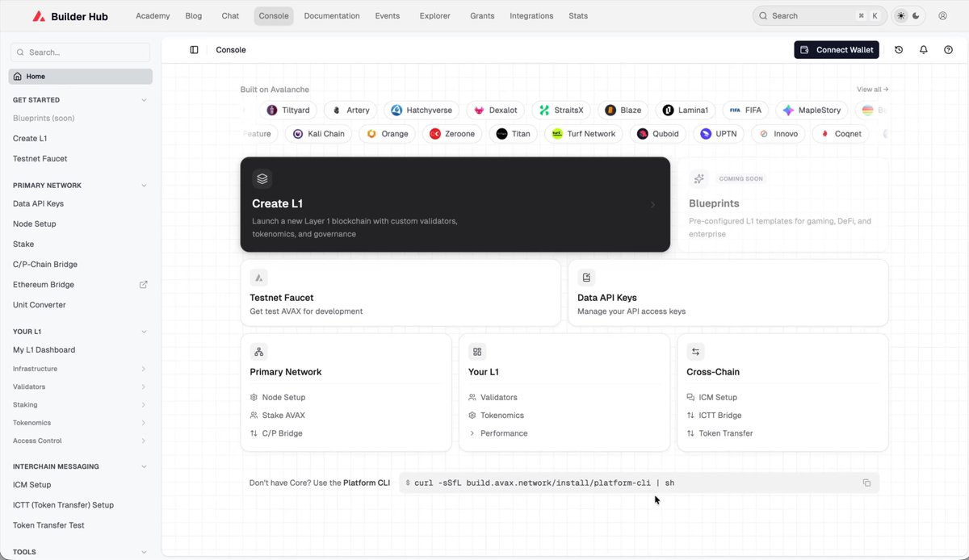Toggle the sidebar panel icon beside Console

click(x=194, y=50)
